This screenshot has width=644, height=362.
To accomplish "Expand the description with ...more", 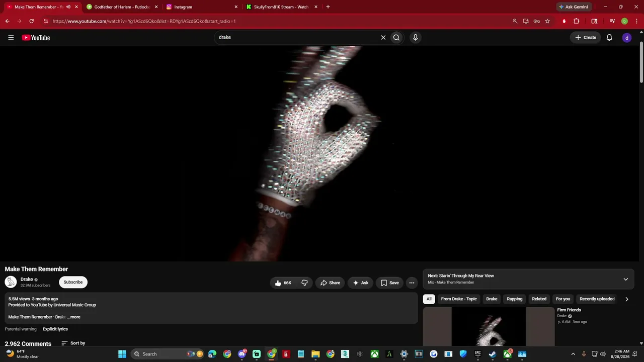I will click(x=73, y=317).
